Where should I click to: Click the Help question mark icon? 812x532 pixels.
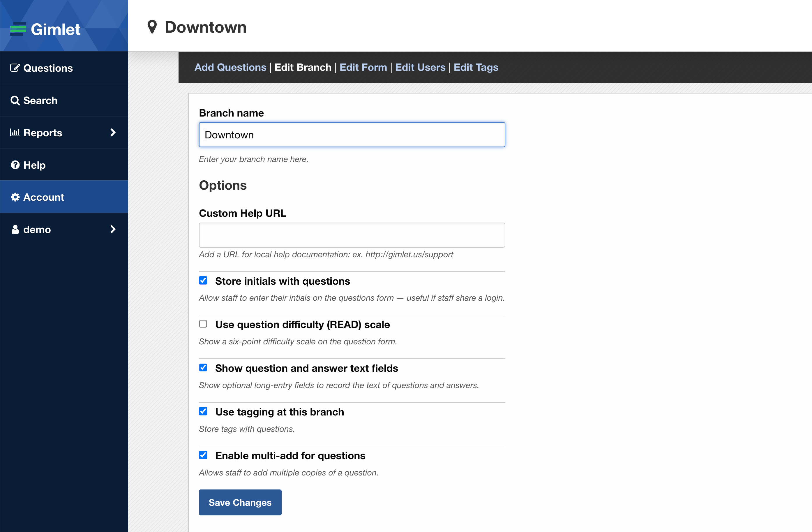(x=15, y=165)
